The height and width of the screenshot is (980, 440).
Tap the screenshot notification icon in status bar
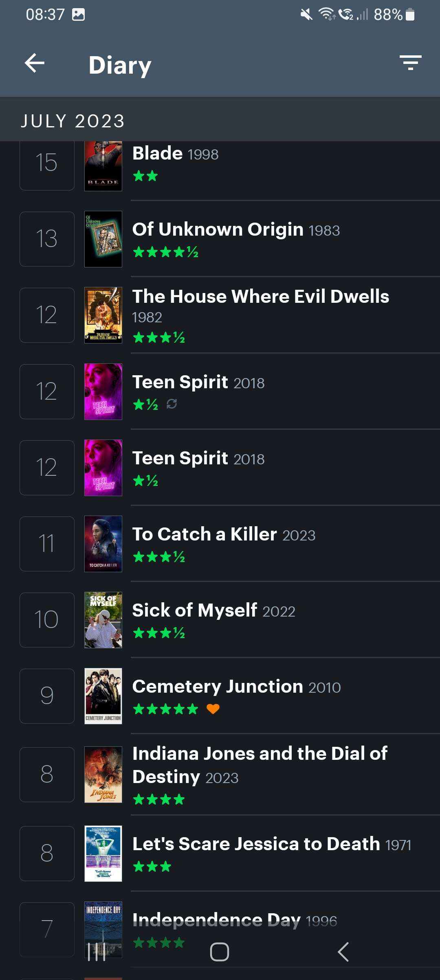click(x=78, y=15)
